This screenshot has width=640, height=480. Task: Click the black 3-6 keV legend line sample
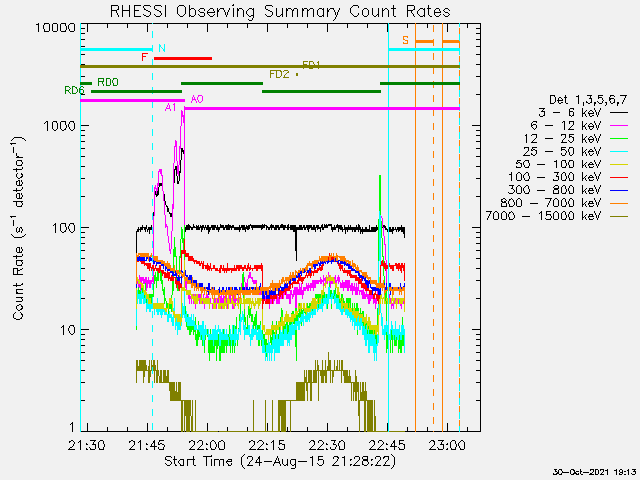(x=619, y=113)
